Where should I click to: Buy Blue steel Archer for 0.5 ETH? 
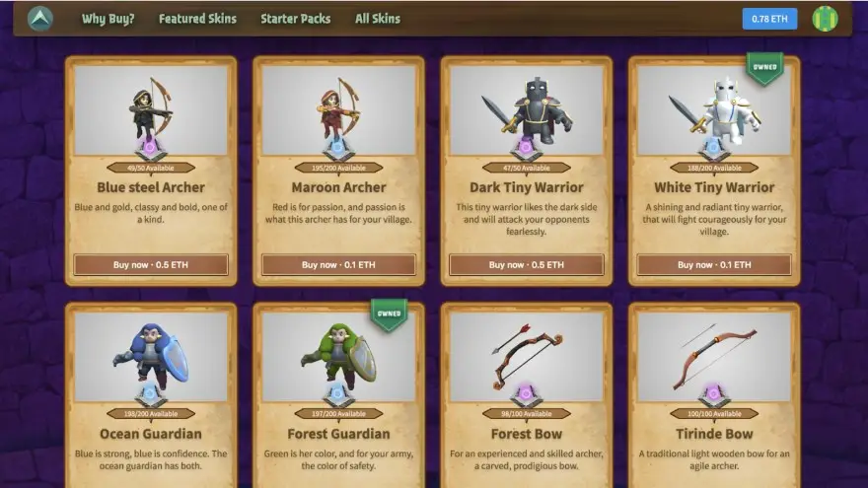click(x=151, y=264)
